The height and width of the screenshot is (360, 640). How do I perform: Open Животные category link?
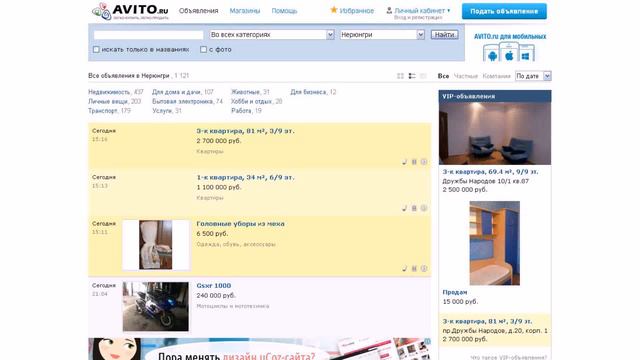[245, 92]
